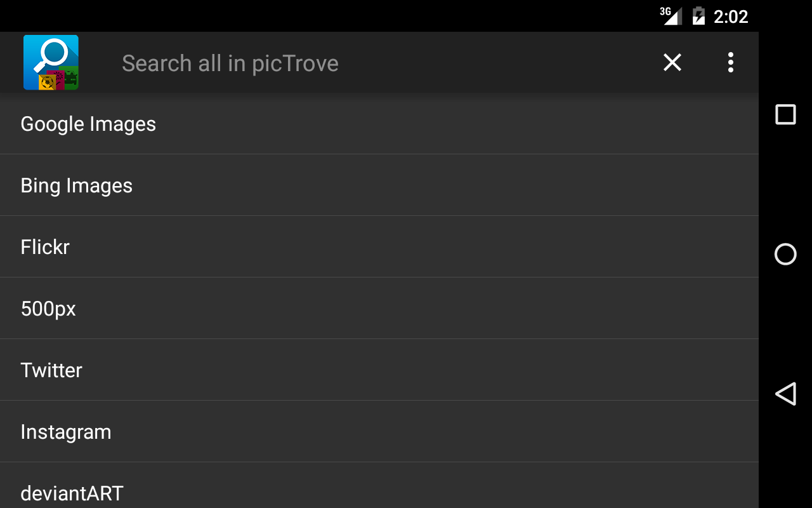
Task: Open the Flickr source entry
Action: 45,247
